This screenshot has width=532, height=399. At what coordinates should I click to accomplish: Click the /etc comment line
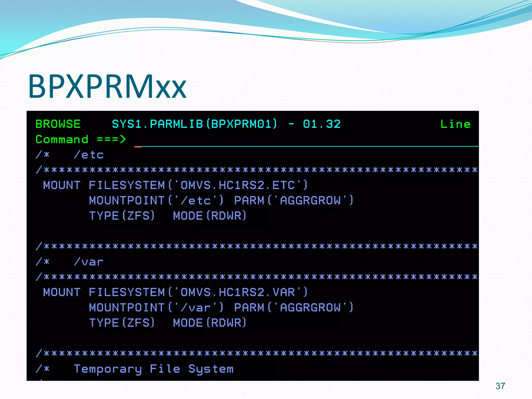click(x=70, y=155)
